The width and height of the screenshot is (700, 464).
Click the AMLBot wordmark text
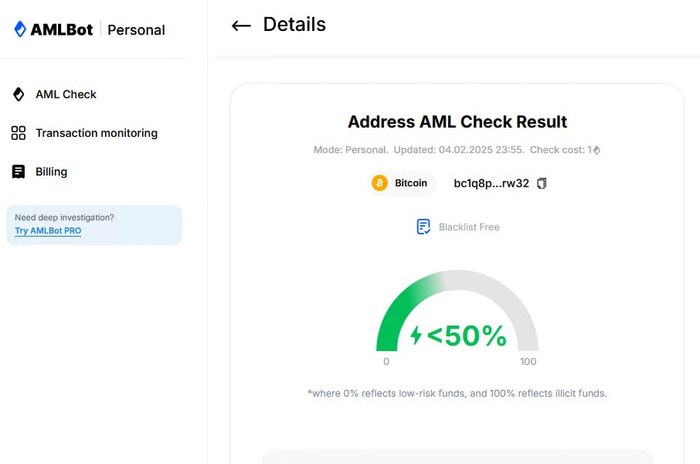[62, 29]
